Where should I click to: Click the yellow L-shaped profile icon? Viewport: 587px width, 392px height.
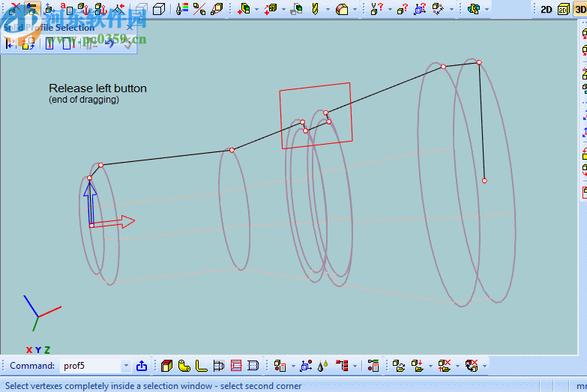(202, 366)
